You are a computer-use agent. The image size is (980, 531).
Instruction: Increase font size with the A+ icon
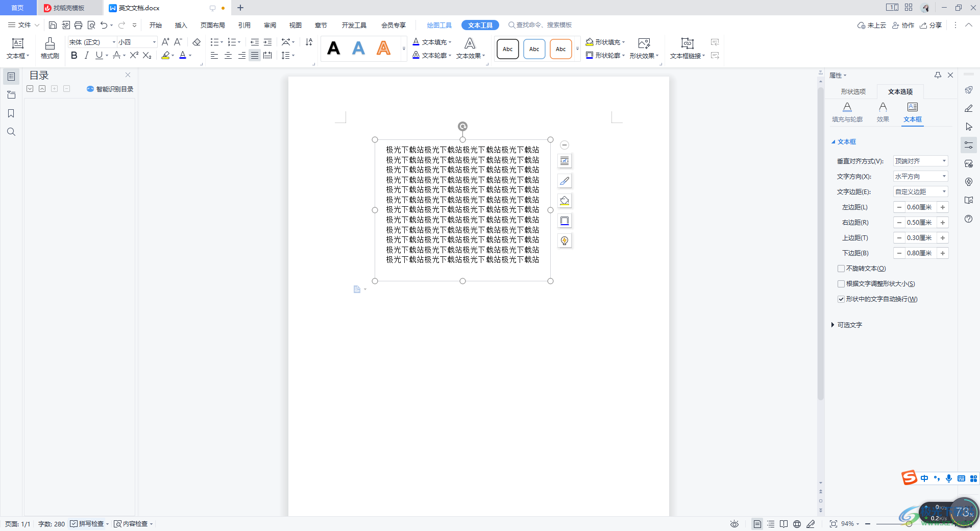(165, 42)
